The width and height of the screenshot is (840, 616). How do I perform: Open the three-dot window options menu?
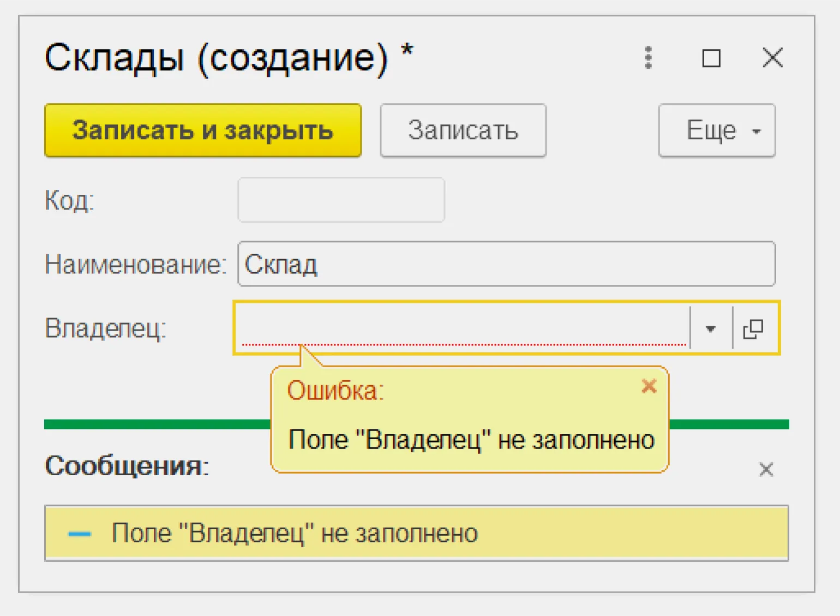tap(648, 58)
